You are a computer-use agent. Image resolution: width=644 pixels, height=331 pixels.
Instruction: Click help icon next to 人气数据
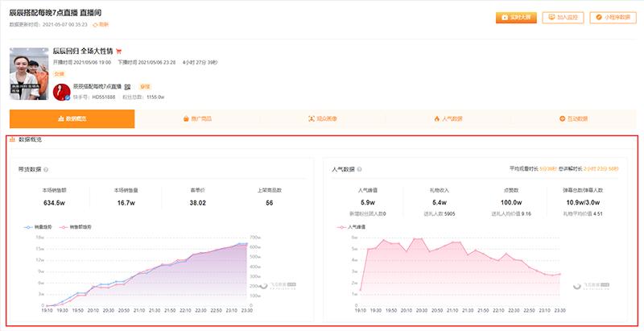coord(360,170)
